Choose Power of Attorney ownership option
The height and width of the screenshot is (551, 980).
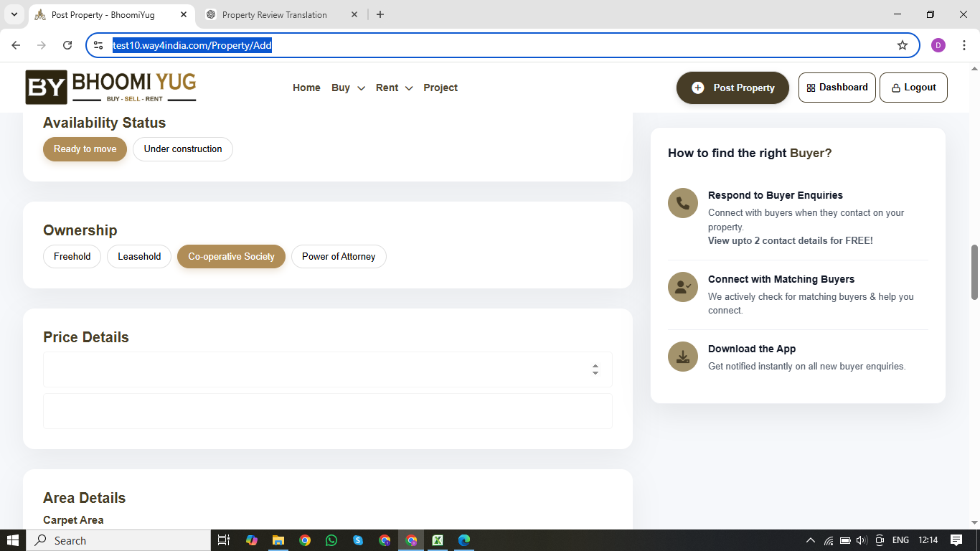click(339, 257)
